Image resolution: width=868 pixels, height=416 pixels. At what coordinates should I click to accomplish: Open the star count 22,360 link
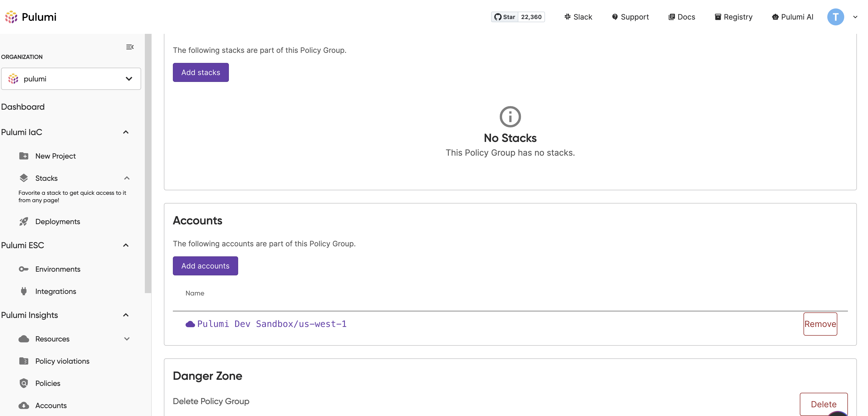click(x=531, y=17)
